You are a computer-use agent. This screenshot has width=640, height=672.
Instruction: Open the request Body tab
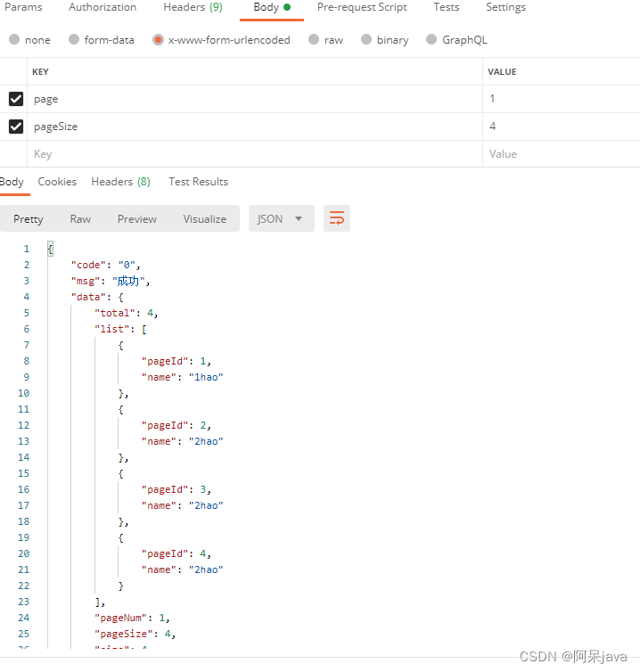click(x=272, y=7)
